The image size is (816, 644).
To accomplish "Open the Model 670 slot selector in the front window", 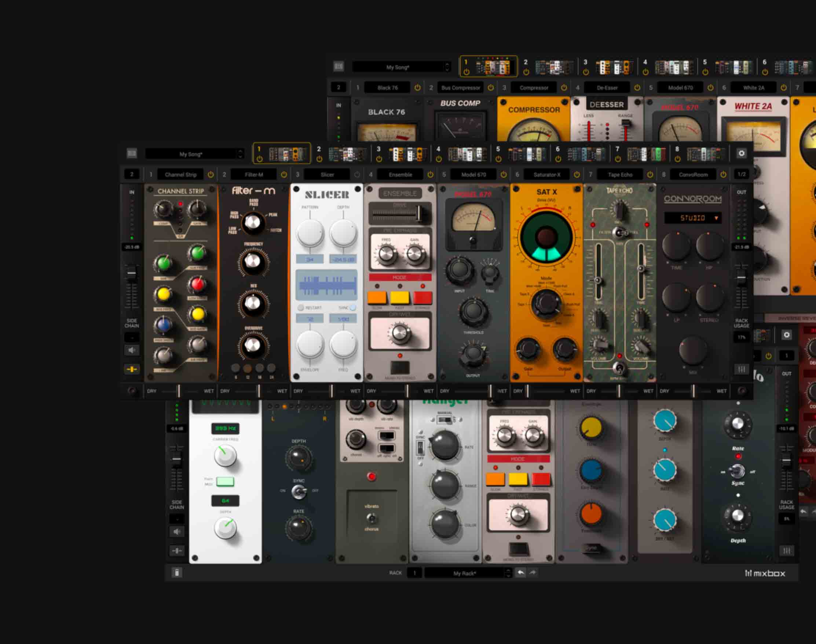I will pos(473,175).
